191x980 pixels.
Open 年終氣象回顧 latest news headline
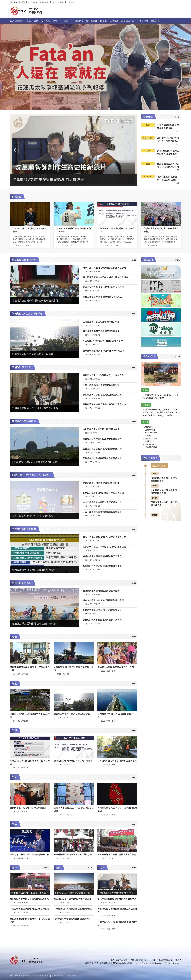(x=168, y=178)
